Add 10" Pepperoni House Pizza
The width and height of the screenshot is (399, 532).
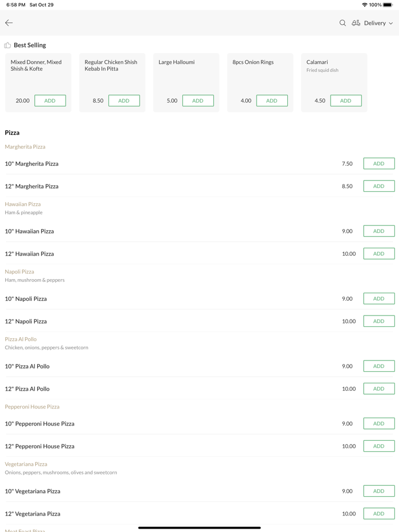tap(378, 423)
